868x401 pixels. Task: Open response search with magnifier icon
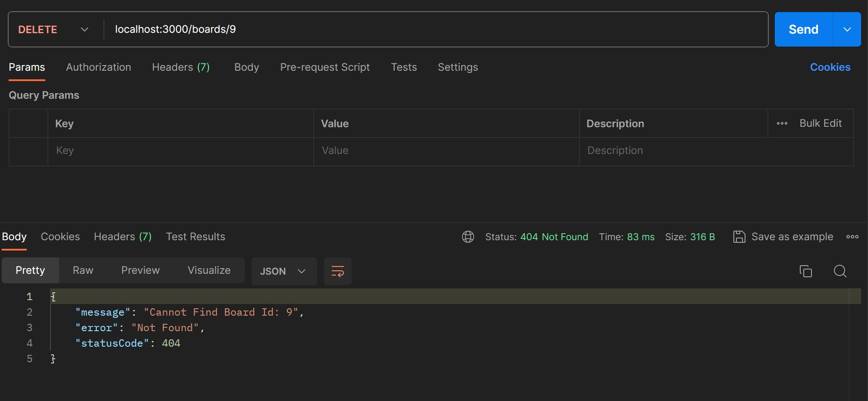point(840,271)
